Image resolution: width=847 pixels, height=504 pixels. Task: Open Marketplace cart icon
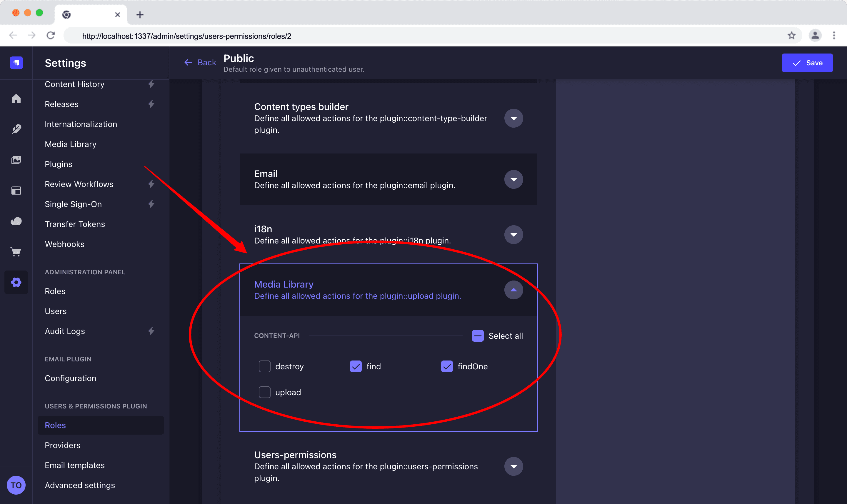coord(16,252)
